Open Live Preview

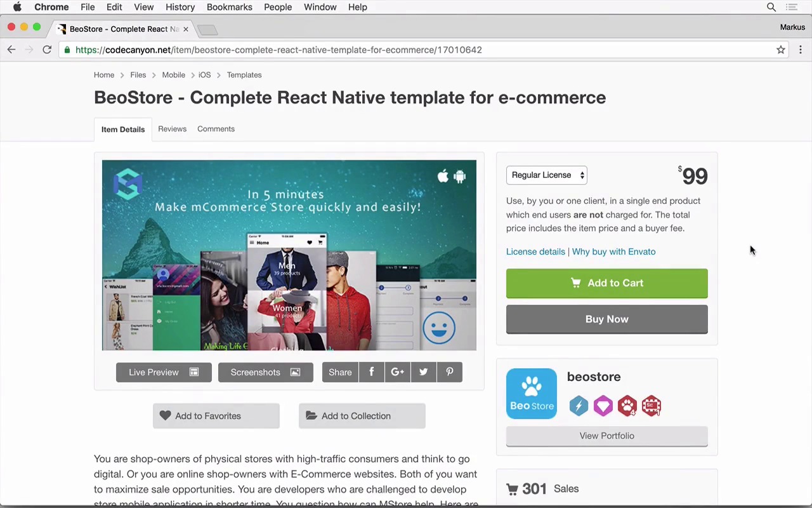coord(164,372)
